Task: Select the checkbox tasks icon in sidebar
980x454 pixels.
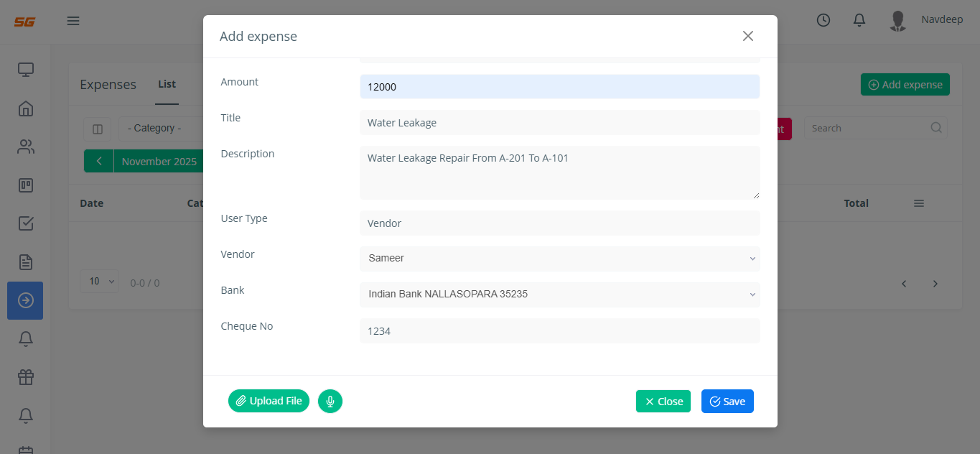Action: point(26,223)
